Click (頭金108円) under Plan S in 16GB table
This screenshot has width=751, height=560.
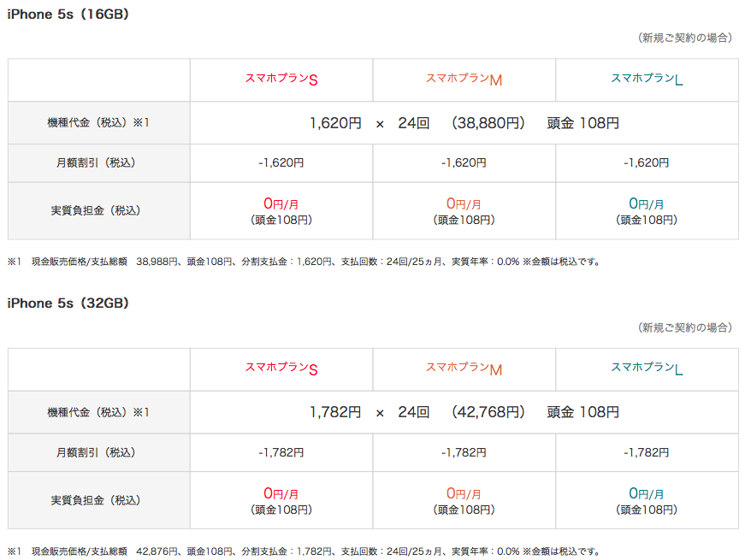[x=281, y=221]
